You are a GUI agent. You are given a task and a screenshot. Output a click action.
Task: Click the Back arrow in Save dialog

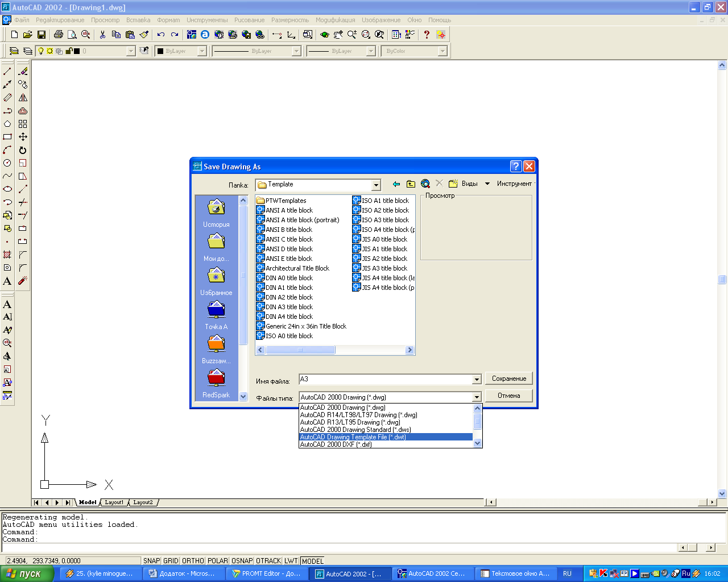pyautogui.click(x=396, y=184)
